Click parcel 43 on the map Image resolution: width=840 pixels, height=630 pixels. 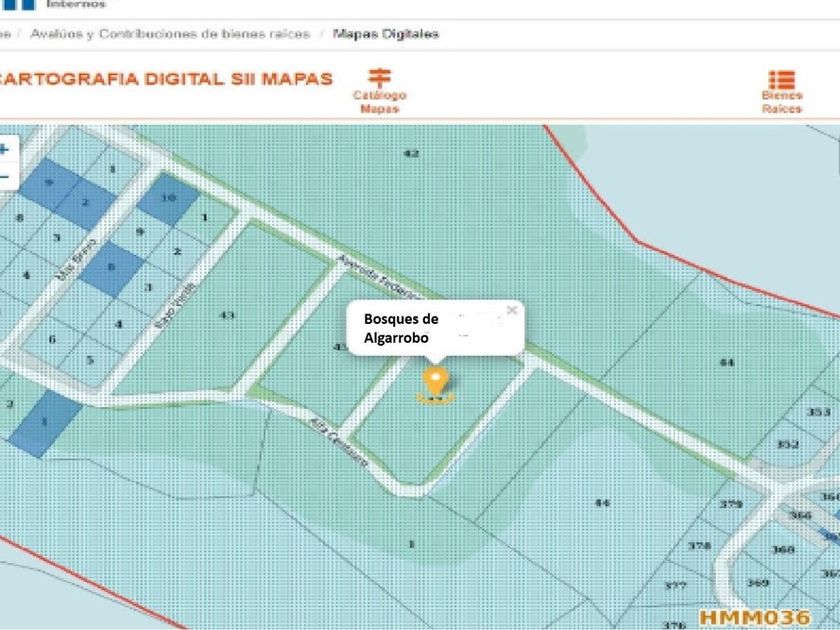pos(227,315)
